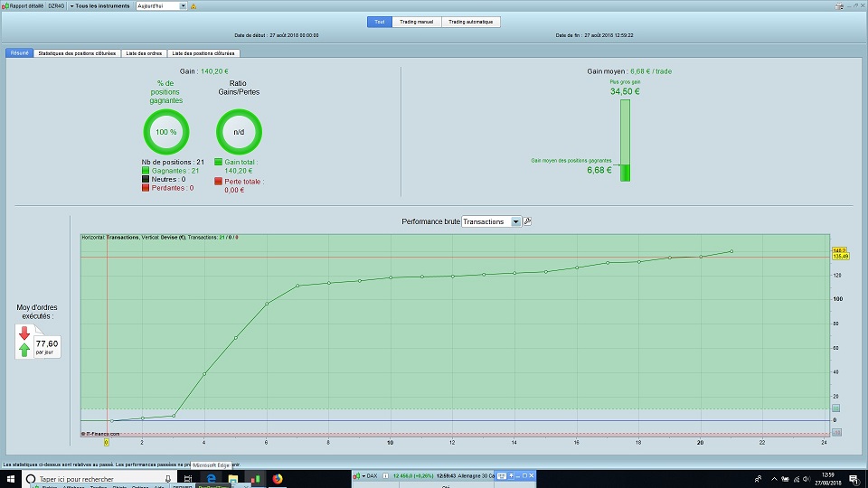This screenshot has width=868, height=488.
Task: Click the n/d Ratio Gains/Pertes ring
Action: 239,132
